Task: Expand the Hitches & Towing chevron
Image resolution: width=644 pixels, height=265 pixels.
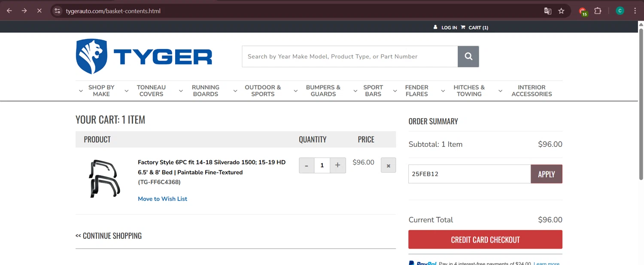Action: pyautogui.click(x=443, y=91)
